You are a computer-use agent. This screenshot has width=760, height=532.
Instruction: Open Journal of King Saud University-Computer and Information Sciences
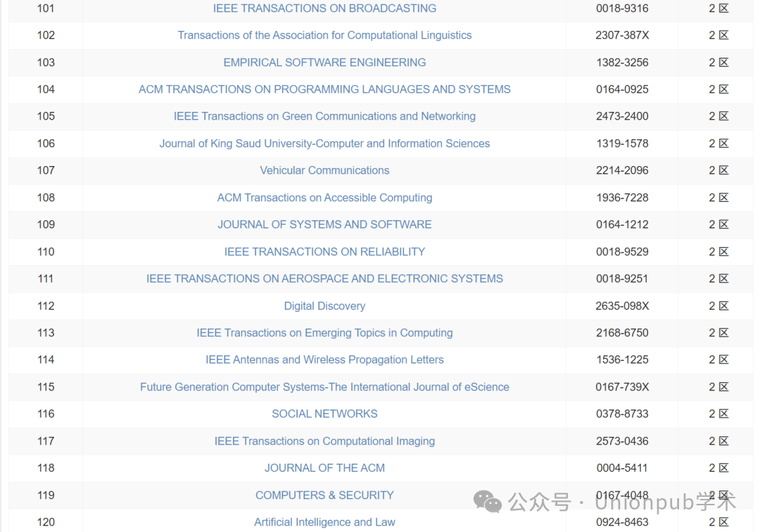(x=324, y=144)
